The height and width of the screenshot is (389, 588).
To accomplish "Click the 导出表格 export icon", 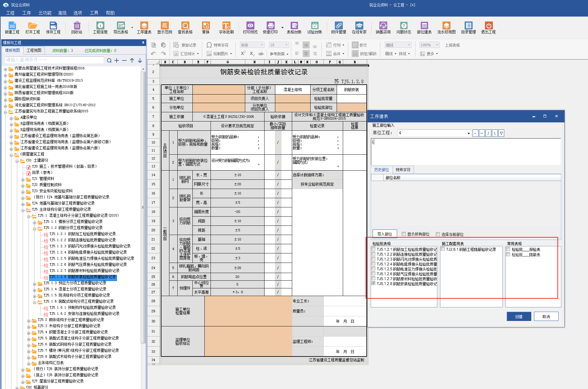I will point(121,28).
